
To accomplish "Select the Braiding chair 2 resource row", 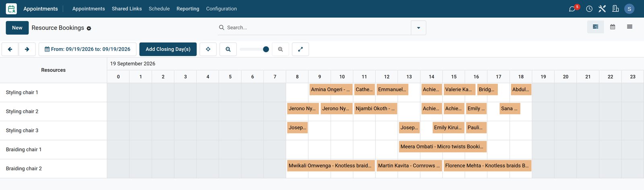I will pos(54,168).
